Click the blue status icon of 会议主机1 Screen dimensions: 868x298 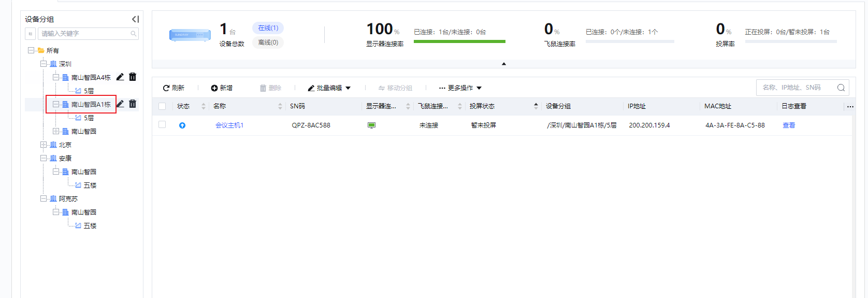click(x=182, y=125)
